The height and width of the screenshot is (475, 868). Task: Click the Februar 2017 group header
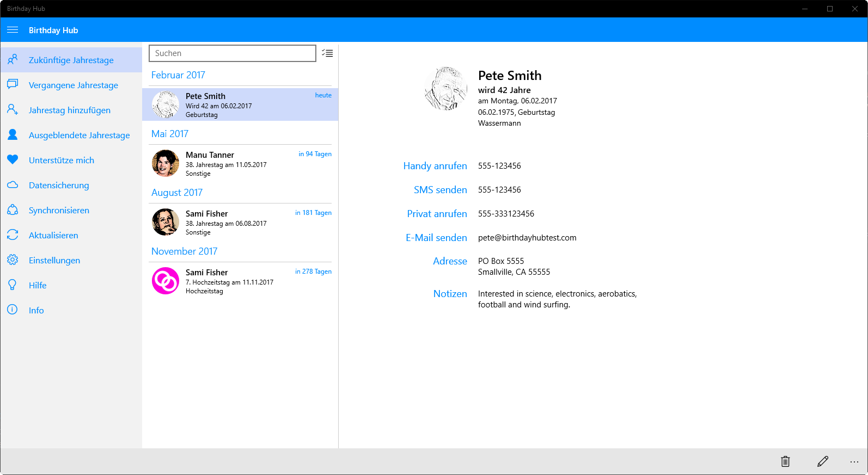click(x=178, y=75)
